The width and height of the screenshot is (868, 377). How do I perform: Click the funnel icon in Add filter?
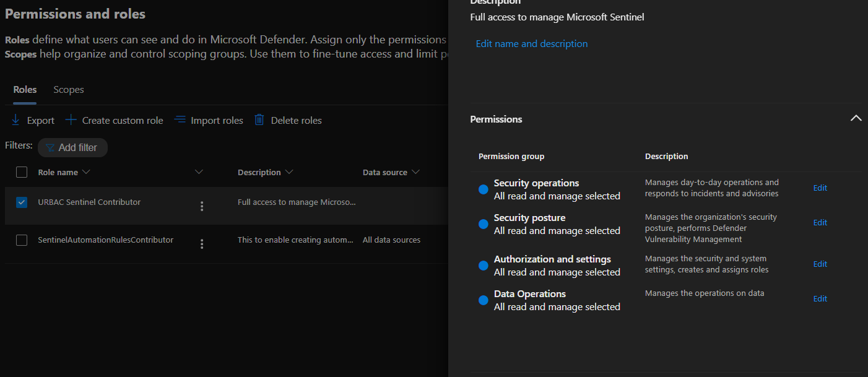click(x=50, y=147)
